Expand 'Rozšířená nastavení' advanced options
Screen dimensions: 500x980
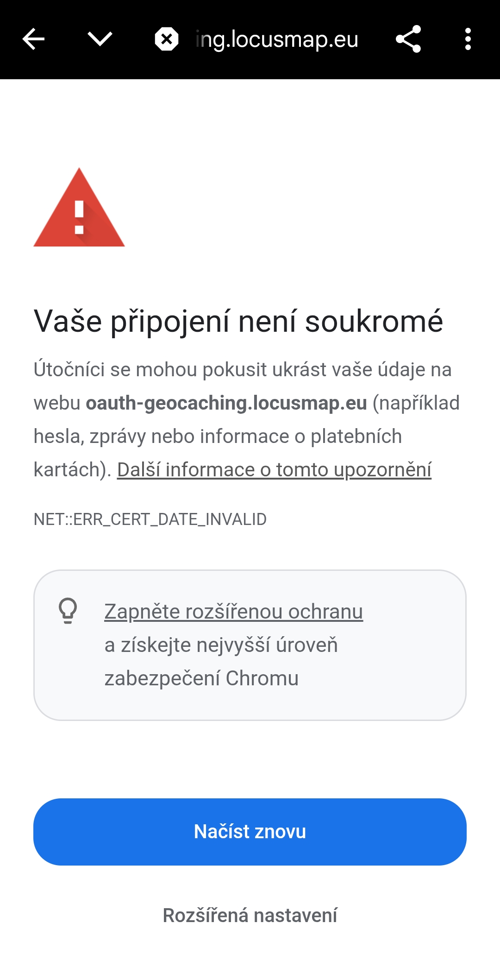coord(250,916)
